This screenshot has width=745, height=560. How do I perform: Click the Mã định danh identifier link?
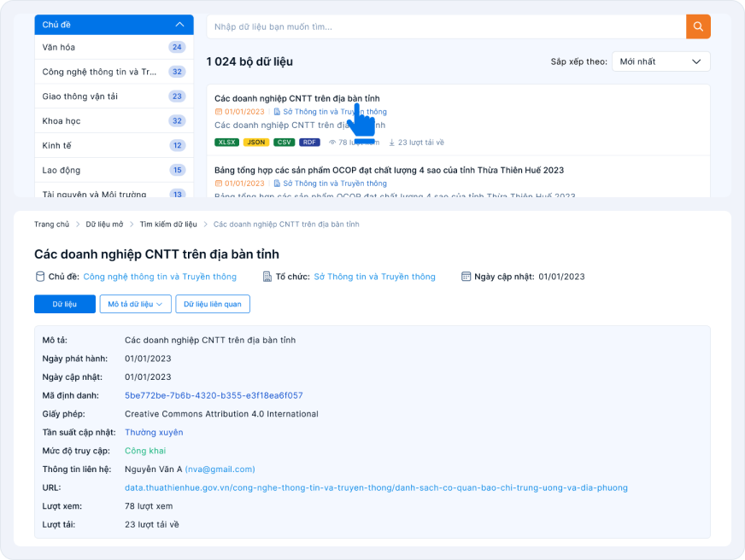point(214,396)
